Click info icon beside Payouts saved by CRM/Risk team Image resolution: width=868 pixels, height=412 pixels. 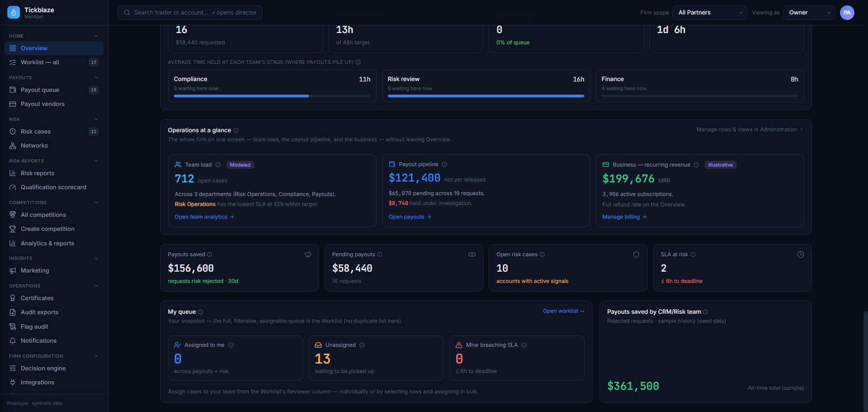(x=706, y=312)
